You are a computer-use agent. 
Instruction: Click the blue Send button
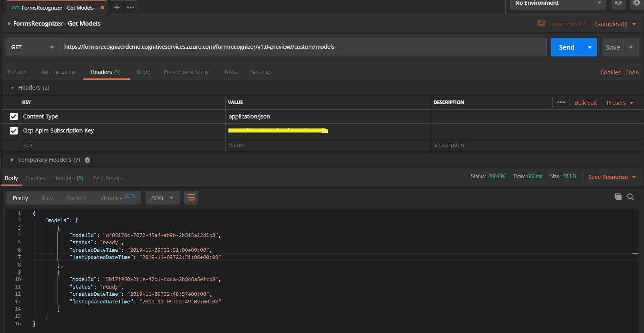567,47
